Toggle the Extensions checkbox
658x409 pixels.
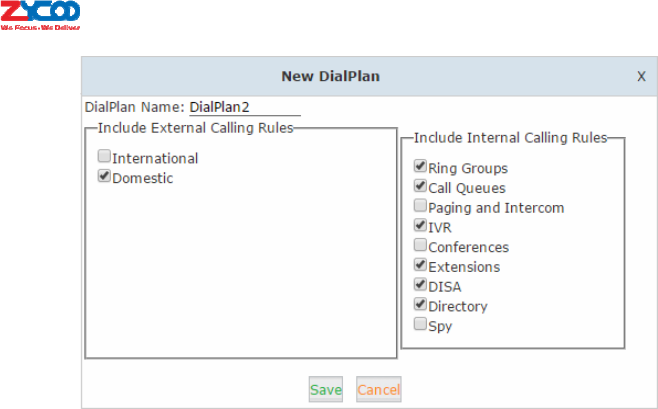(420, 265)
